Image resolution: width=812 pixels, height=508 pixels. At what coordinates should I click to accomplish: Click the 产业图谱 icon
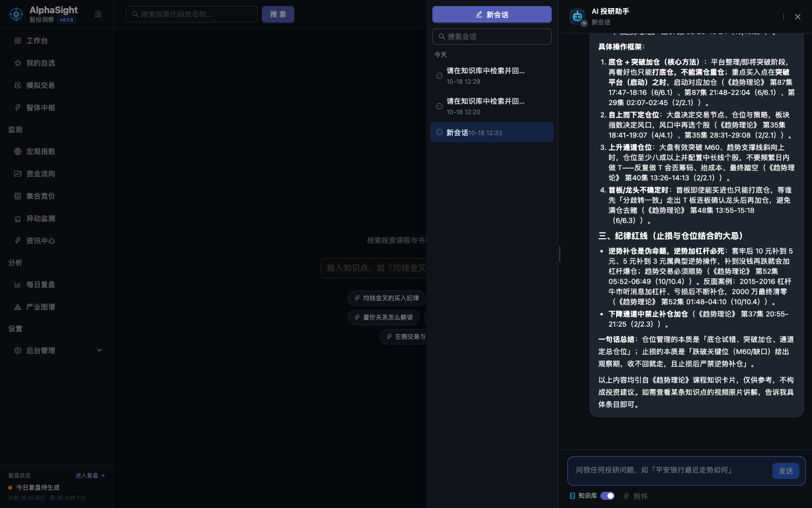pyautogui.click(x=18, y=307)
